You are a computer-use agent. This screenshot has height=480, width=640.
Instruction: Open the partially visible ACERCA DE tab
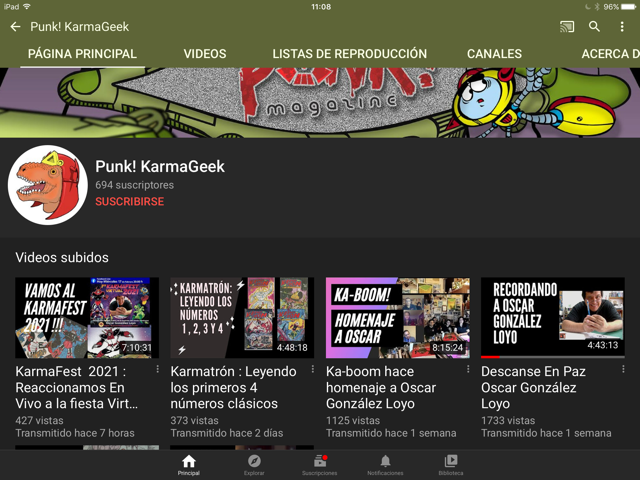point(611,54)
